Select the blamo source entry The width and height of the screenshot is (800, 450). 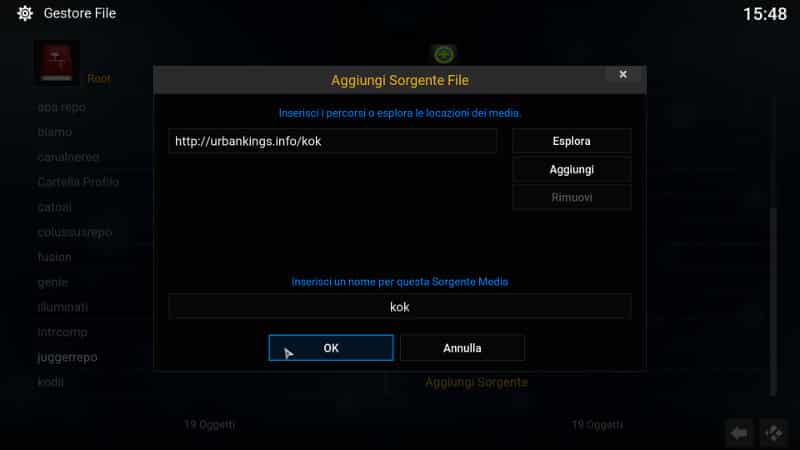[x=55, y=132]
